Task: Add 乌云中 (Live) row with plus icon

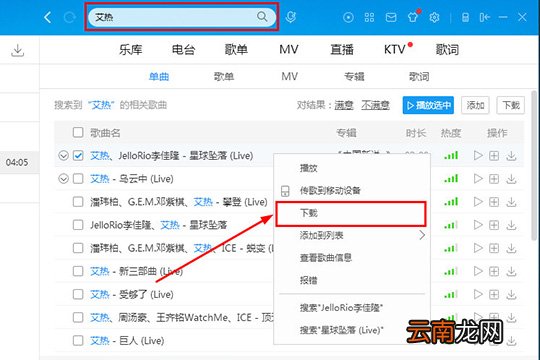Action: pyautogui.click(x=494, y=179)
